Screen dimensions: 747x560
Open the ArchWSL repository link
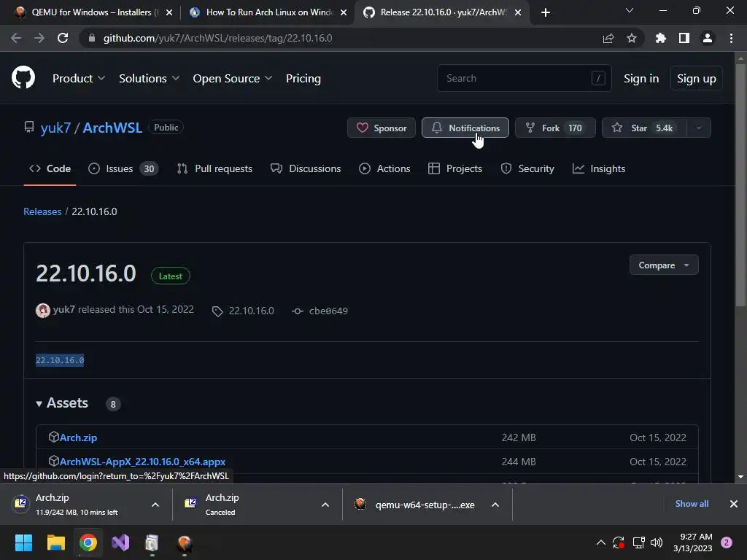point(112,128)
